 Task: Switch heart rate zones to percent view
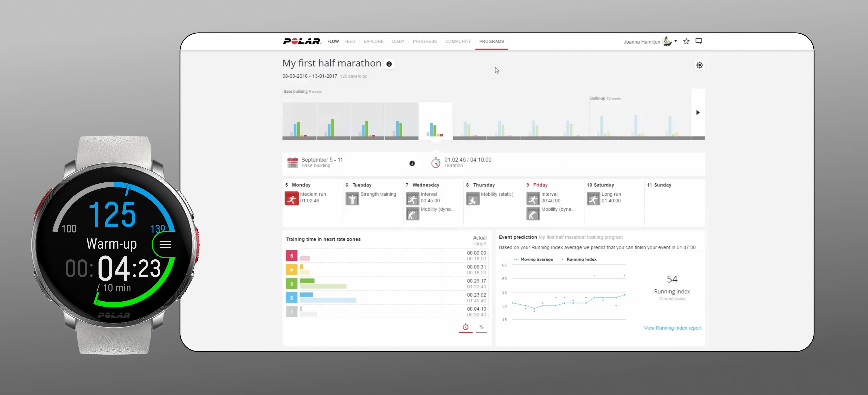(x=481, y=327)
